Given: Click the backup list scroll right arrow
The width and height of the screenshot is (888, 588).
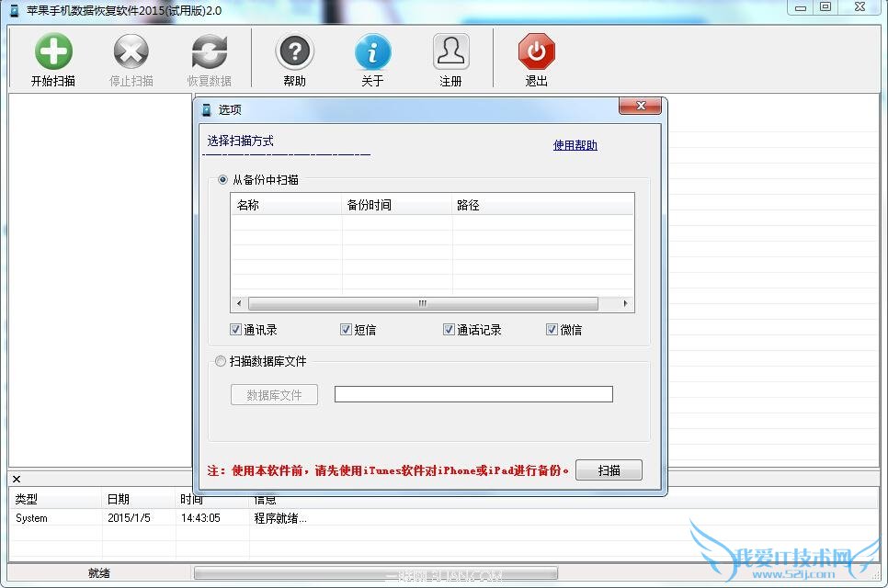Looking at the screenshot, I should tap(625, 303).
